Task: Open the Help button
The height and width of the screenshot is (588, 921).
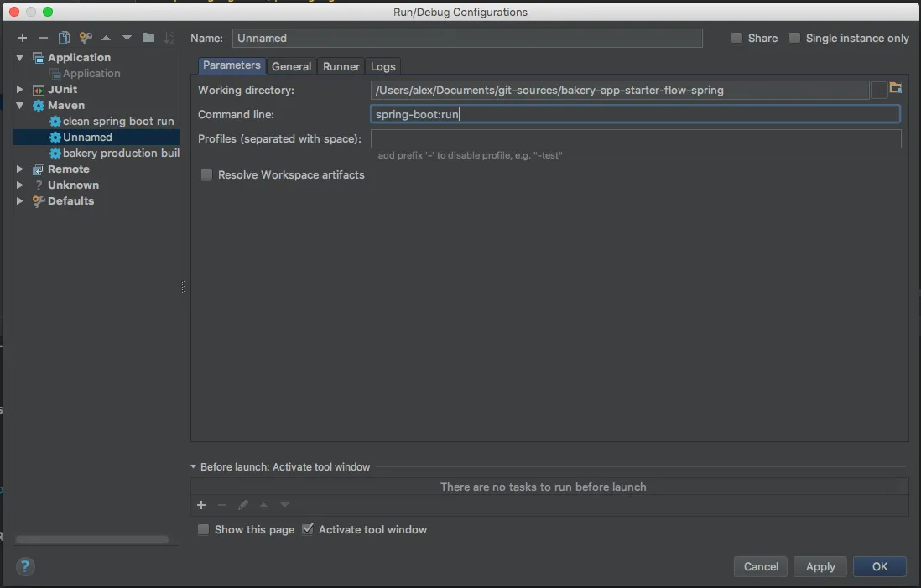Action: click(25, 566)
